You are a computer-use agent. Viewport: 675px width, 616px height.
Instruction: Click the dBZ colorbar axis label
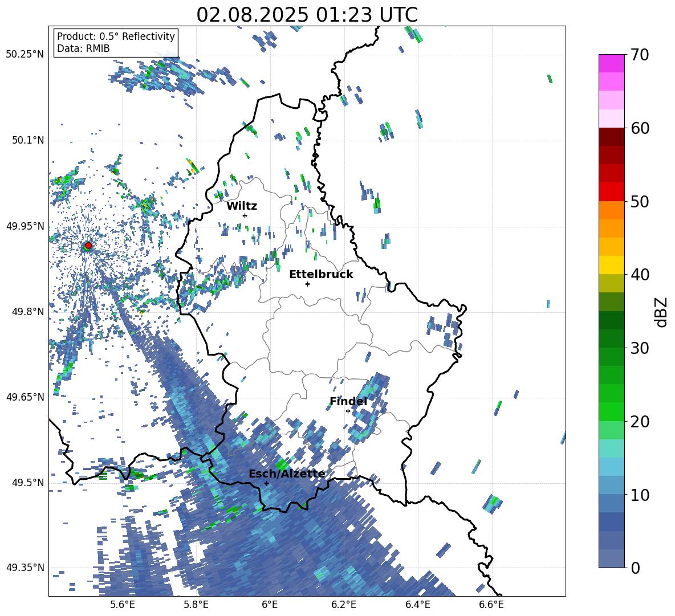(662, 312)
